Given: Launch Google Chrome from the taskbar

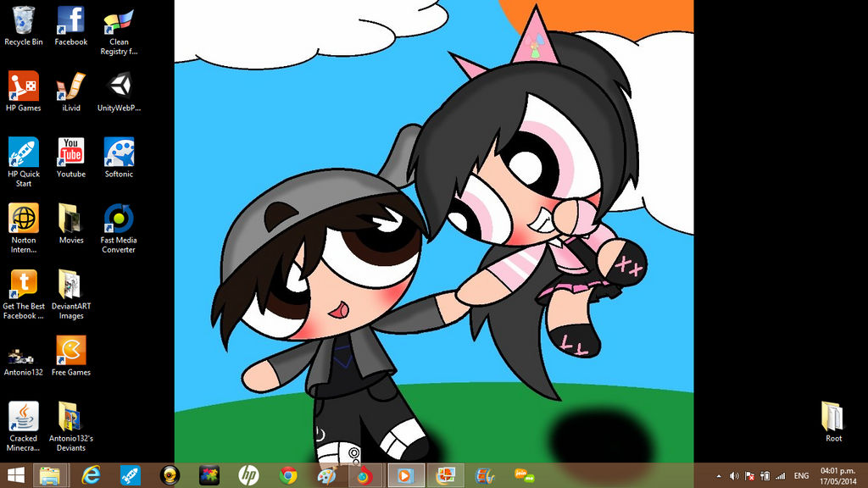Looking at the screenshot, I should [x=288, y=475].
